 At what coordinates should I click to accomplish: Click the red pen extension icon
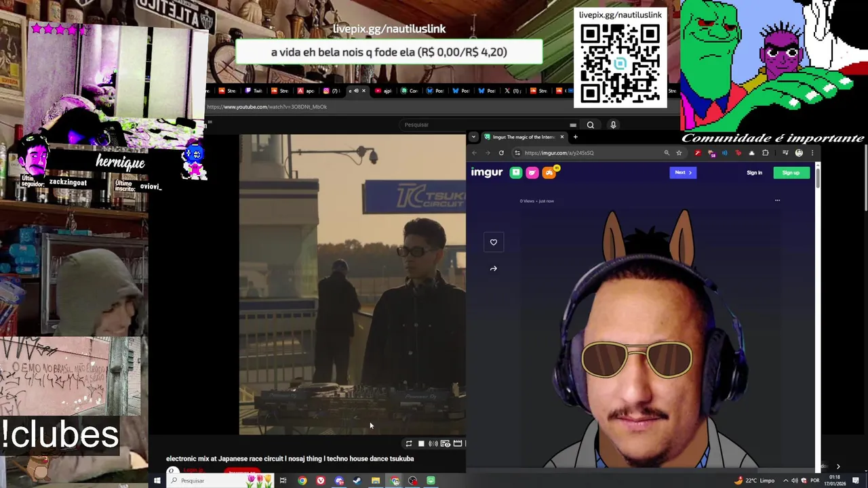tap(697, 153)
